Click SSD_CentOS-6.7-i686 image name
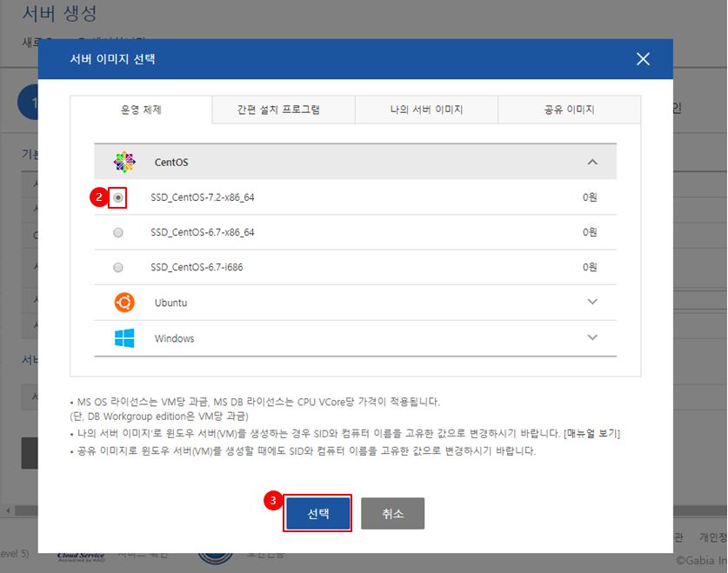 click(197, 267)
